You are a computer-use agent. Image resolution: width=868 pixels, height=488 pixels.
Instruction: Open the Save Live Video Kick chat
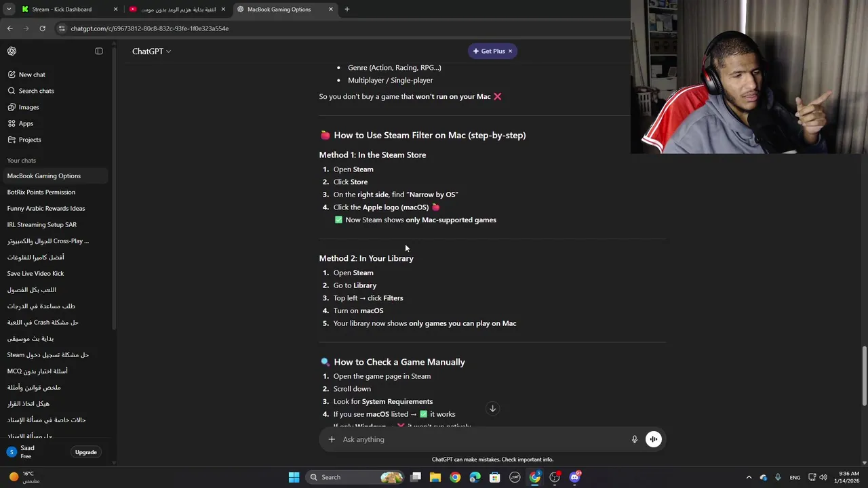[x=54, y=273]
